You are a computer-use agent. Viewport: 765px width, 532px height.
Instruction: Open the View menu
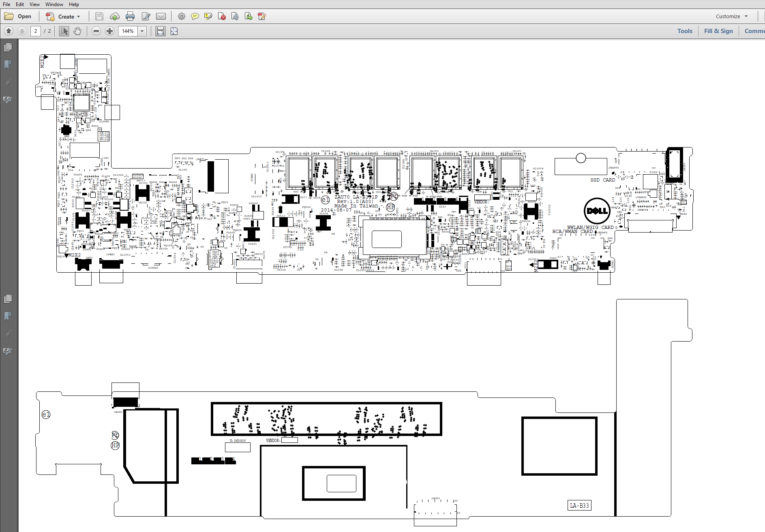pos(34,4)
